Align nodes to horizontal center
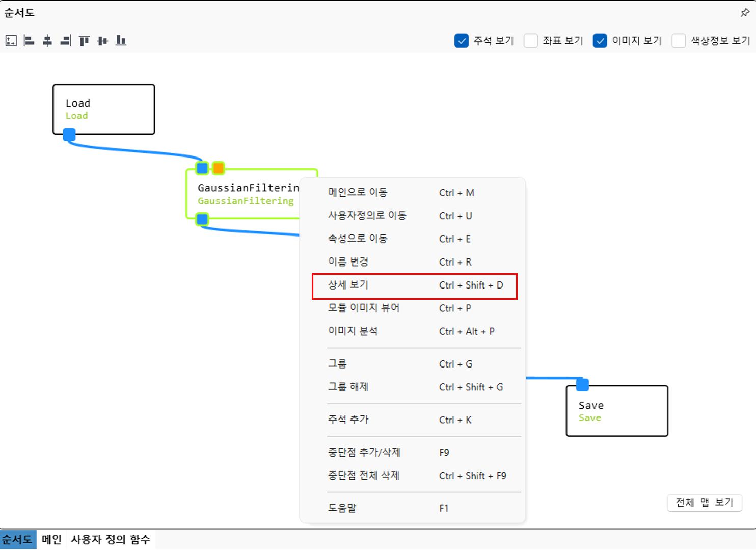The image size is (756, 550). click(x=47, y=41)
